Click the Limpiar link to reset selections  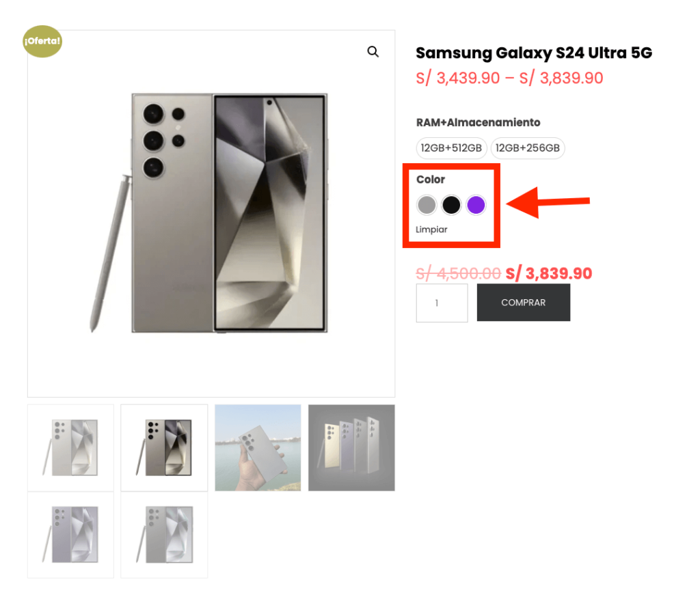coord(431,229)
